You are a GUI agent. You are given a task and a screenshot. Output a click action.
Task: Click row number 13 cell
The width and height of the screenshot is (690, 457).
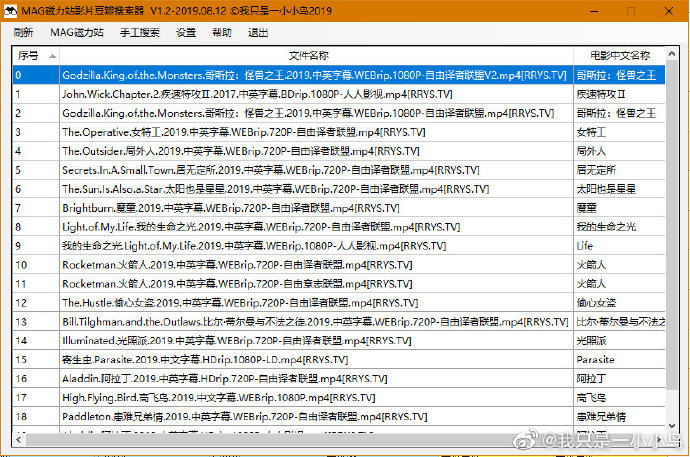(36, 322)
